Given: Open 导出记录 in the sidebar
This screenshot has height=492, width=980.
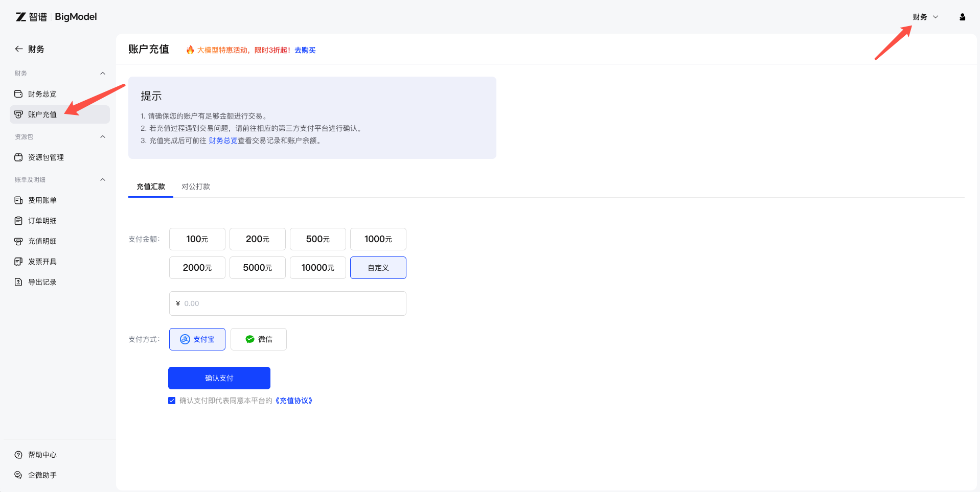Looking at the screenshot, I should [x=60, y=282].
